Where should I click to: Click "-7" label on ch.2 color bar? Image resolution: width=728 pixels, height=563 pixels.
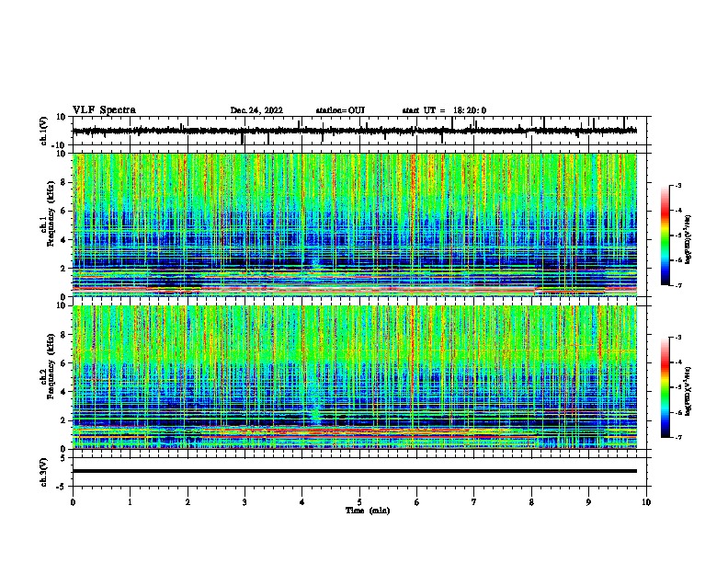pyautogui.click(x=677, y=437)
